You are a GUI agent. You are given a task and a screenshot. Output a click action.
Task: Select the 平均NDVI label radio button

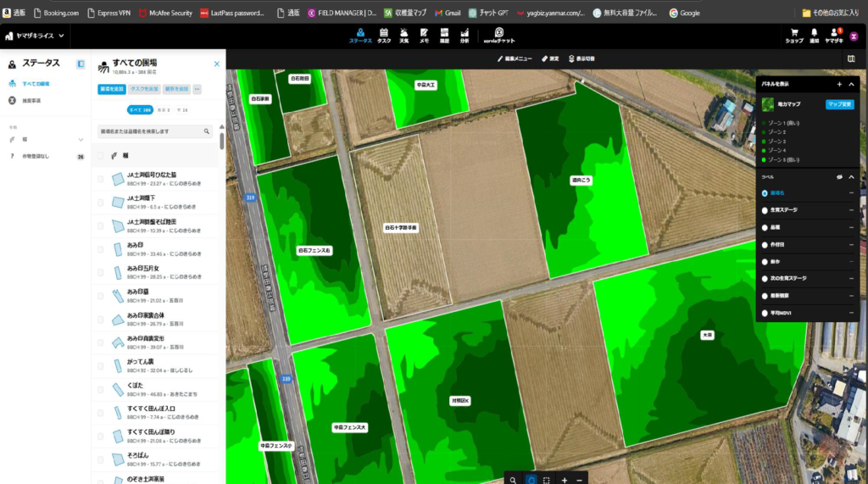tap(765, 313)
